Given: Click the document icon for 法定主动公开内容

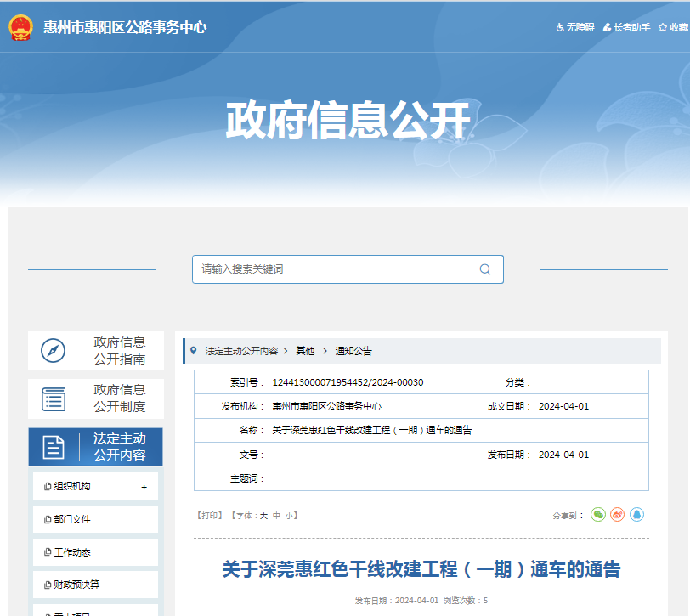Looking at the screenshot, I should (54, 447).
